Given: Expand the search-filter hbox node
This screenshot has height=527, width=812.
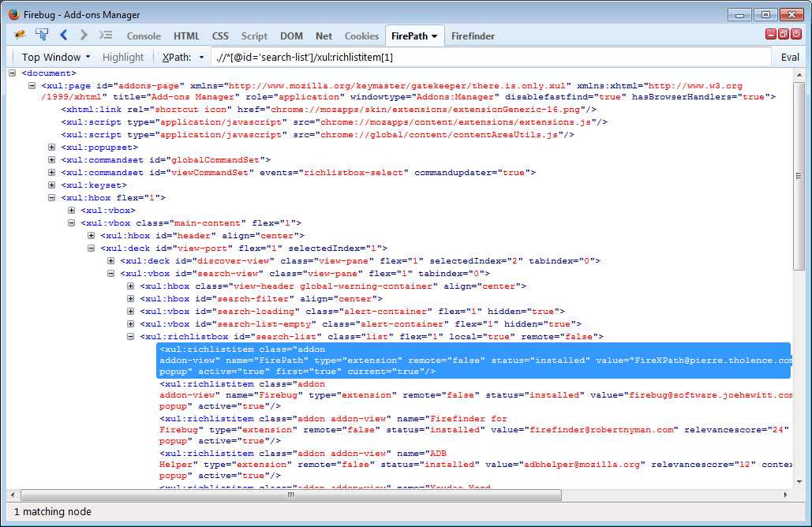Looking at the screenshot, I should 130,298.
